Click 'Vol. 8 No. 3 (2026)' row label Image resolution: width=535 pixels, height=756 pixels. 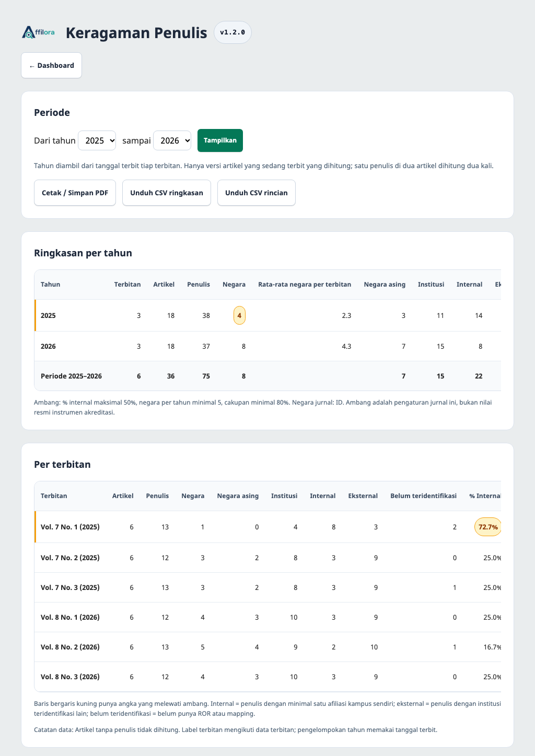70,677
